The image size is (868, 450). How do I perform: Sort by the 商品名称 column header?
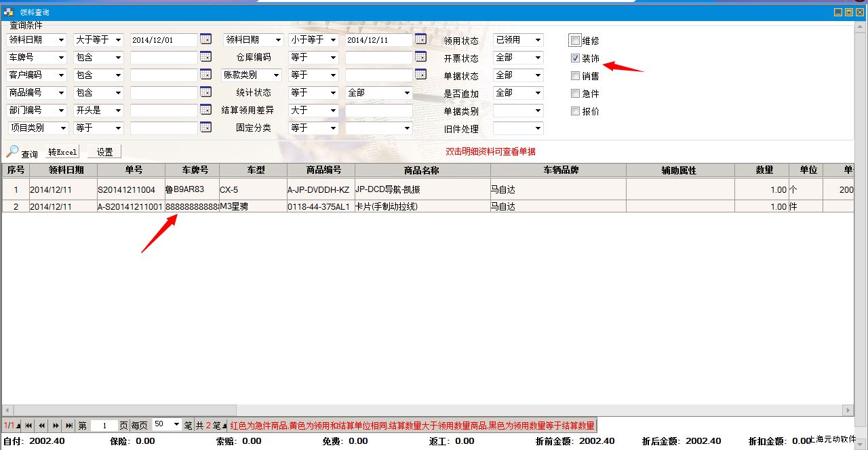[x=422, y=170]
